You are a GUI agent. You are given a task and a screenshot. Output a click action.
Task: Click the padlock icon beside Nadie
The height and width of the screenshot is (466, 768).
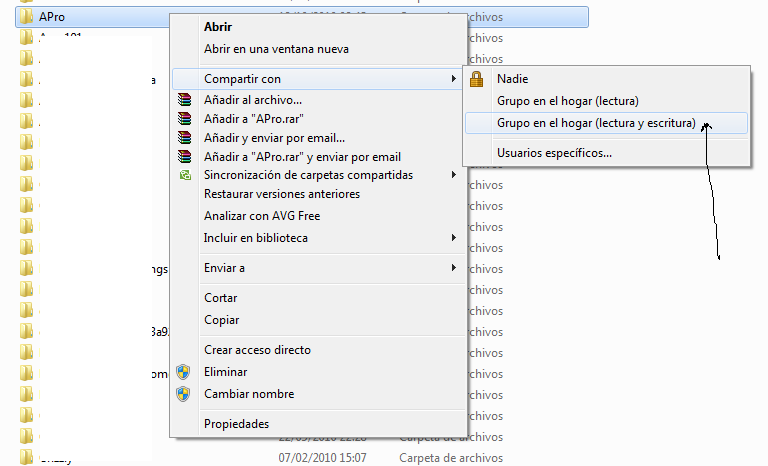[477, 79]
